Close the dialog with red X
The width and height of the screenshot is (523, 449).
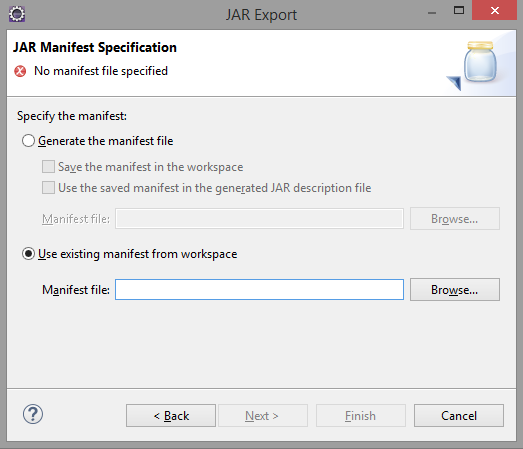[x=495, y=10]
